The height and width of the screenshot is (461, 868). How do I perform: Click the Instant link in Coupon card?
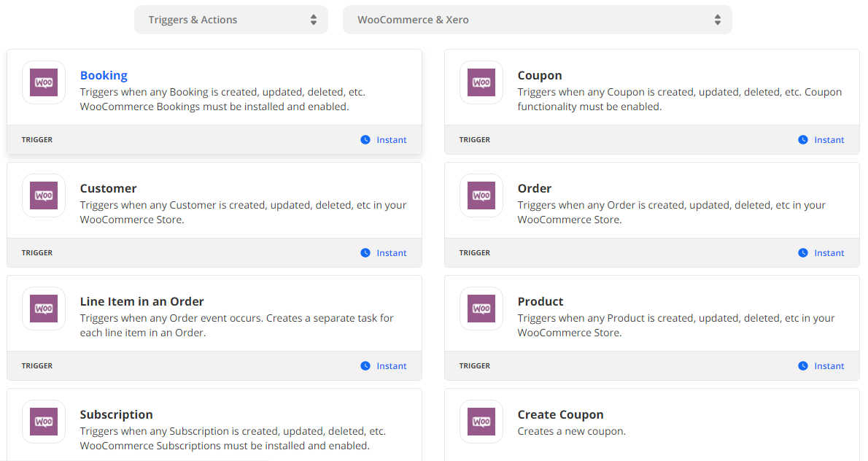point(829,140)
